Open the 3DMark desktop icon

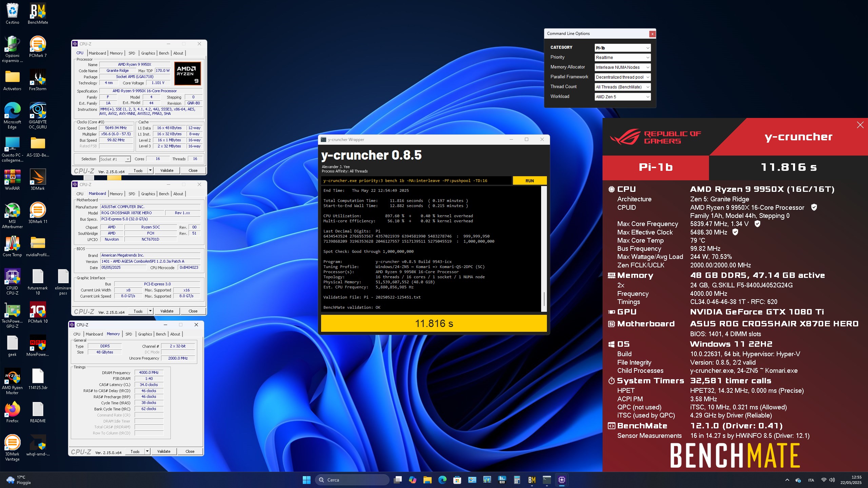click(38, 180)
